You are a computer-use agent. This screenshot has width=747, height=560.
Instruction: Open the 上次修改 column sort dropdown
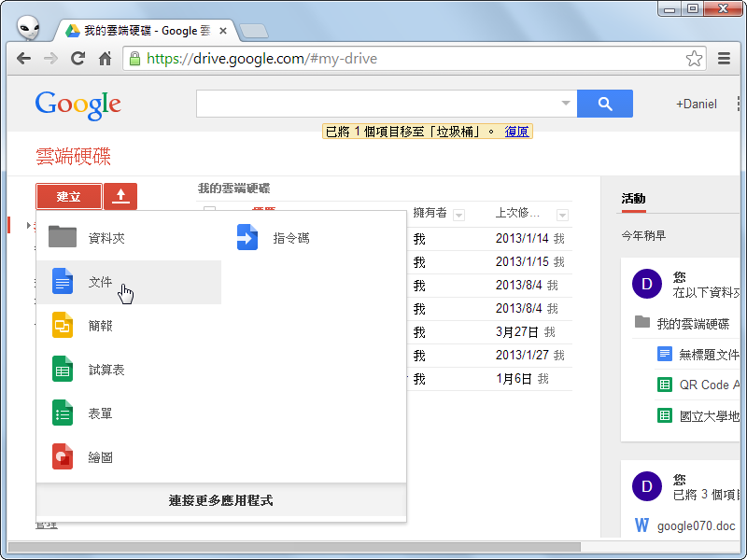pyautogui.click(x=562, y=216)
